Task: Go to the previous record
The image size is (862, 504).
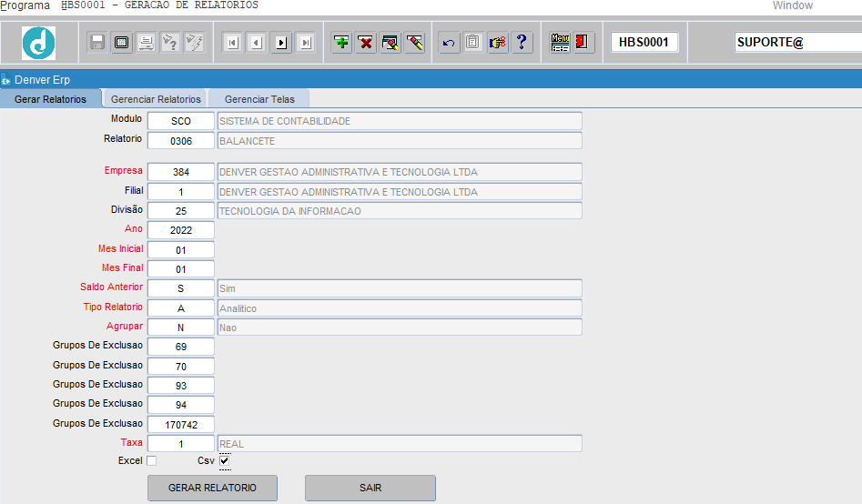Action: [257, 43]
